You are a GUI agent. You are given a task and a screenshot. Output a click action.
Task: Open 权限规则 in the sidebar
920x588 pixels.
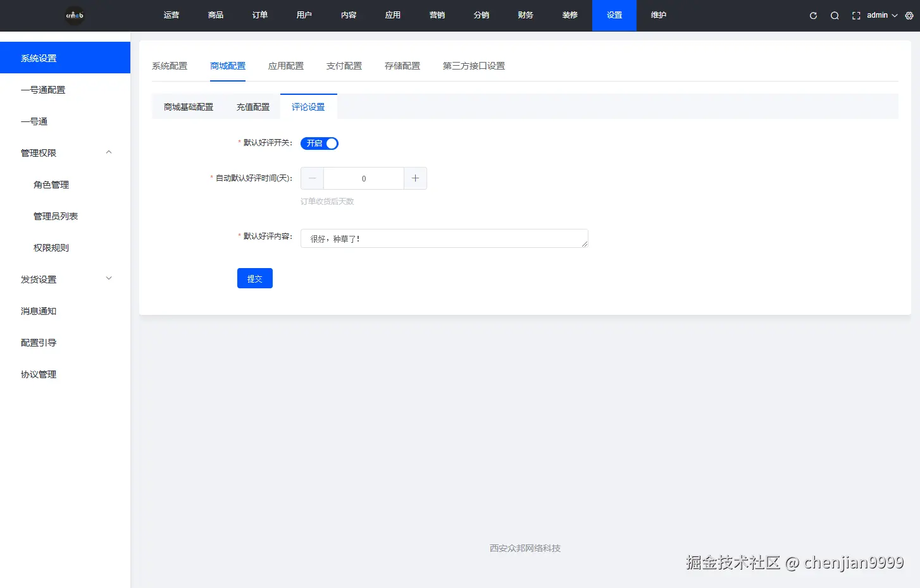tap(65, 248)
